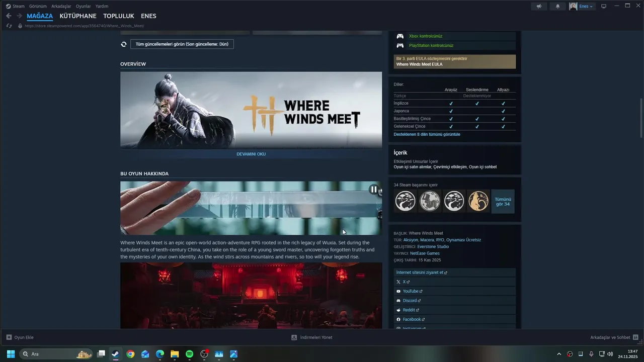Viewport: 644px width, 362px height.
Task: Click Oyun Ekle at the bottom left
Action: coord(20,337)
